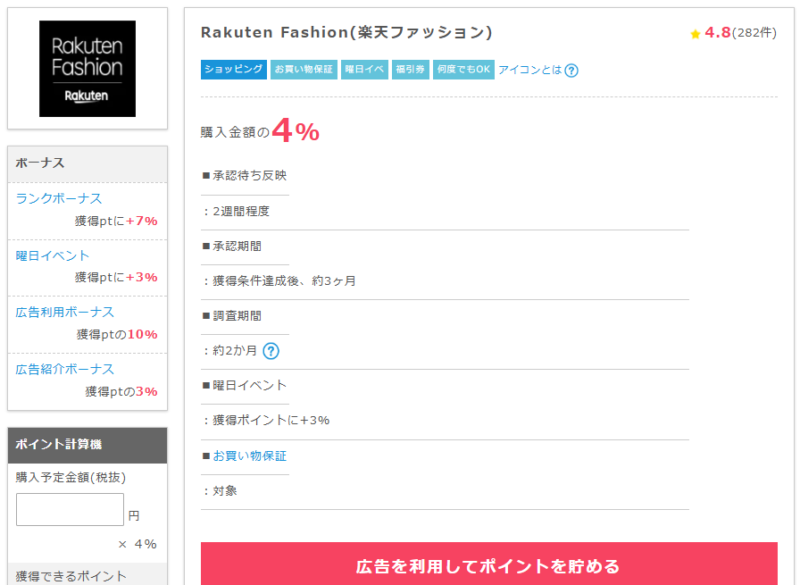The image size is (800, 585).
Task: Select the 曜日イベ tag badge
Action: [x=364, y=69]
